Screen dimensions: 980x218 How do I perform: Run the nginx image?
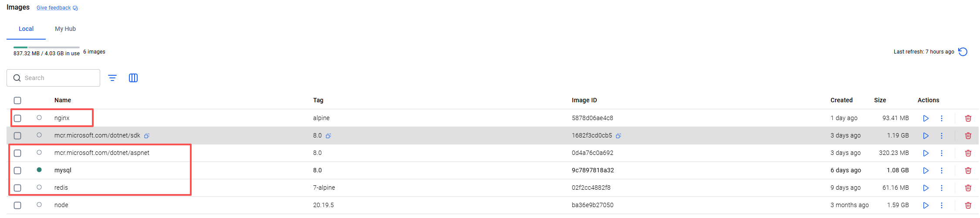[926, 118]
